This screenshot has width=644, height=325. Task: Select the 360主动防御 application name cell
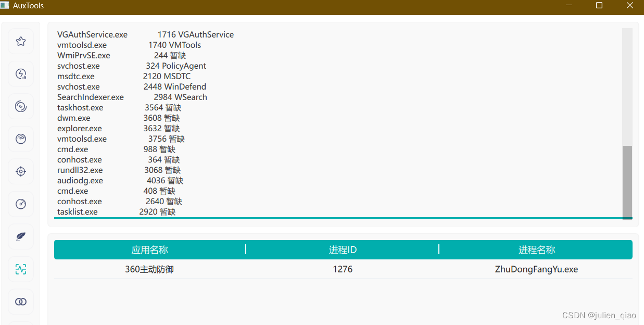[x=149, y=269]
